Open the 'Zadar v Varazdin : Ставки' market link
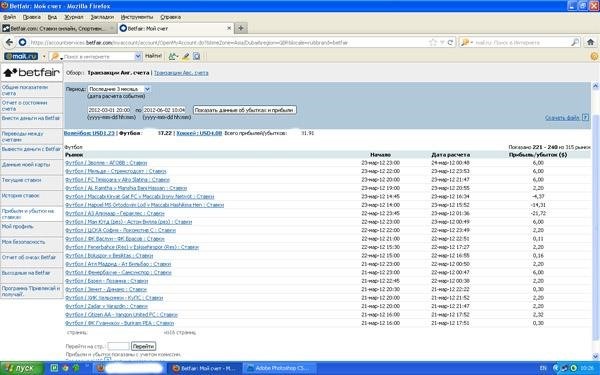This screenshot has height=375, width=600. (106, 307)
